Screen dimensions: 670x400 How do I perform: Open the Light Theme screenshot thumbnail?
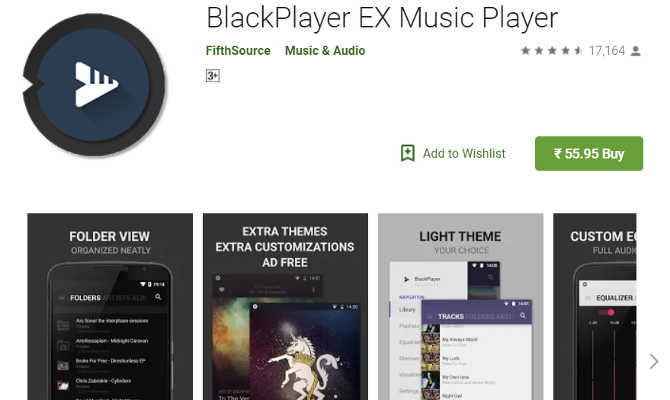(x=461, y=306)
